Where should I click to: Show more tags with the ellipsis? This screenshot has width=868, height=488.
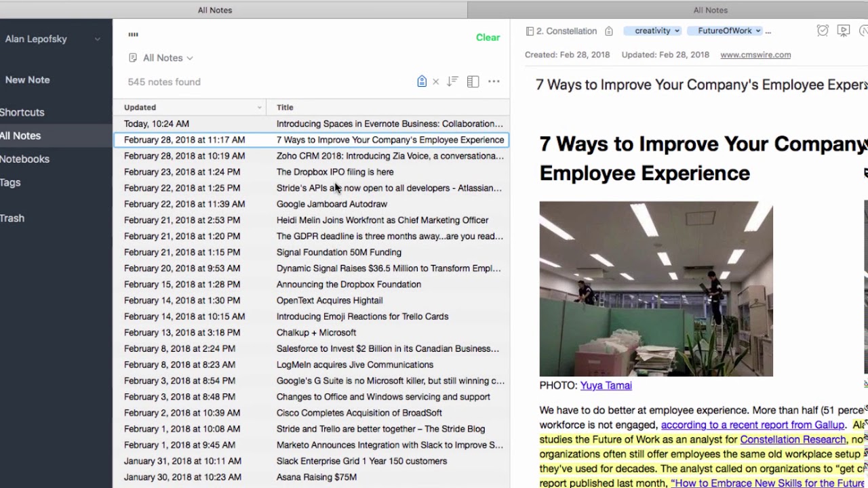(768, 31)
